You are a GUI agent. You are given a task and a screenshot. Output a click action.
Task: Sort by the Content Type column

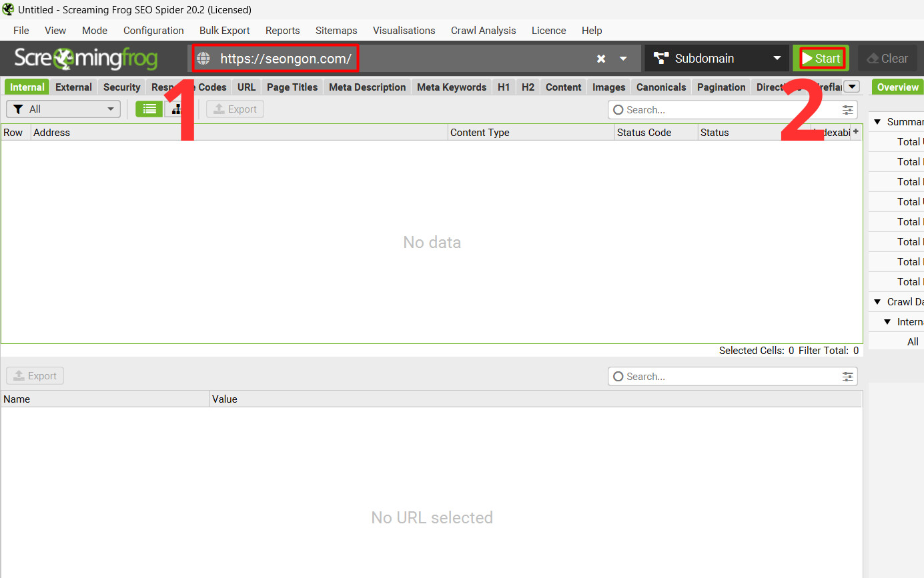coord(531,133)
